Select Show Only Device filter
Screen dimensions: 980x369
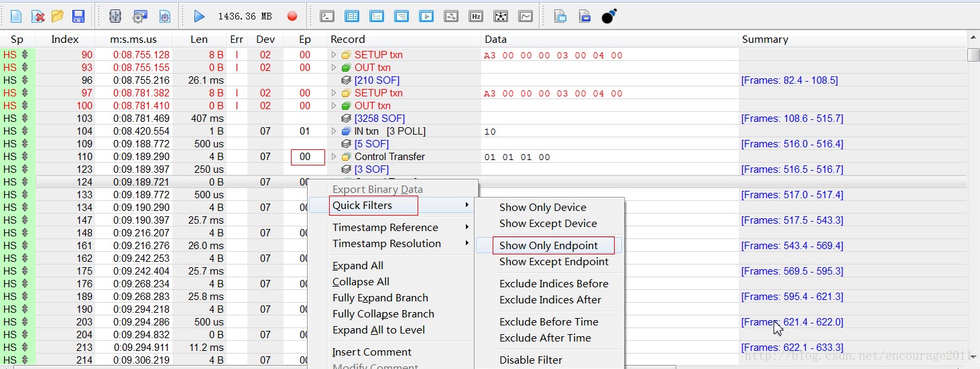pyautogui.click(x=549, y=208)
